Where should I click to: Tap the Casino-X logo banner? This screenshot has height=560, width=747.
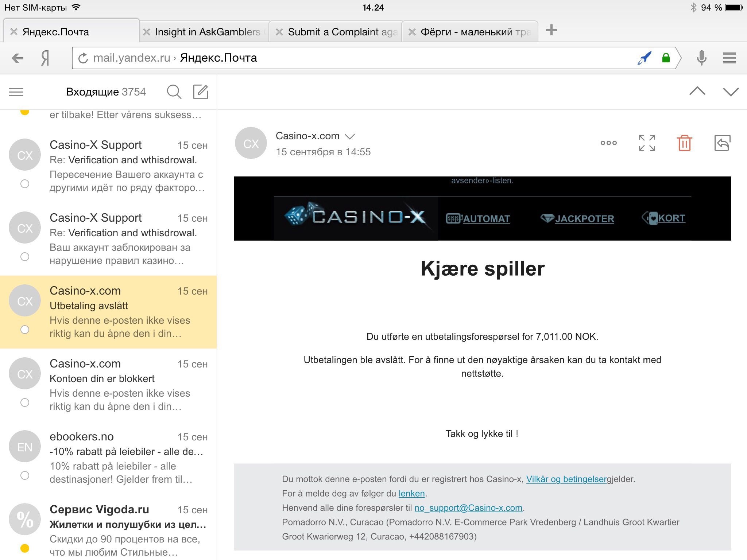(x=356, y=218)
